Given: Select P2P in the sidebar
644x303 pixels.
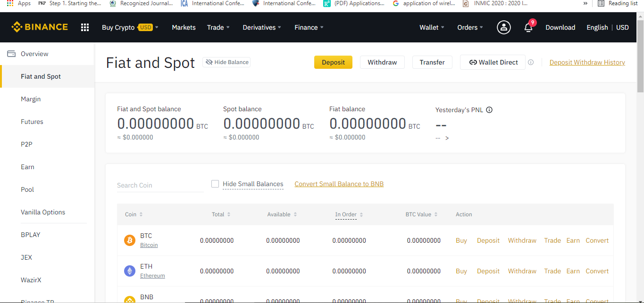Looking at the screenshot, I should (47, 144).
